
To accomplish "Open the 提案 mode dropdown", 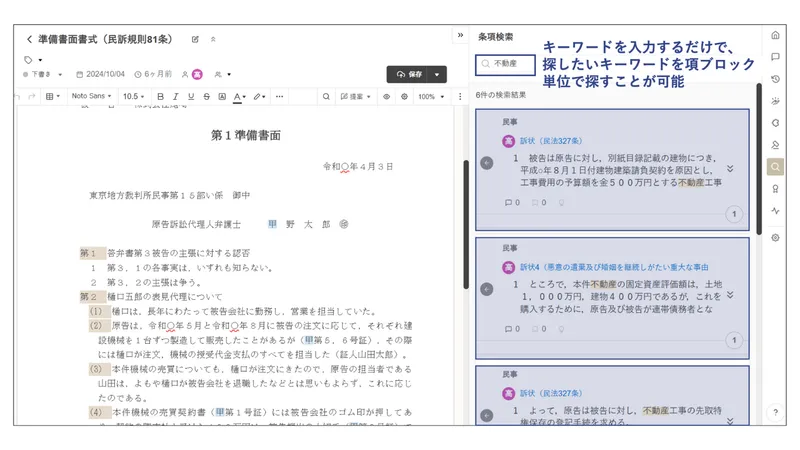I will [356, 96].
